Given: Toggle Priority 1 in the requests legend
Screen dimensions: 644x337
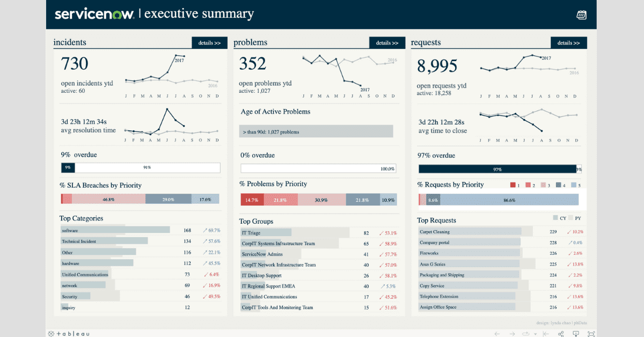Looking at the screenshot, I should click(513, 185).
